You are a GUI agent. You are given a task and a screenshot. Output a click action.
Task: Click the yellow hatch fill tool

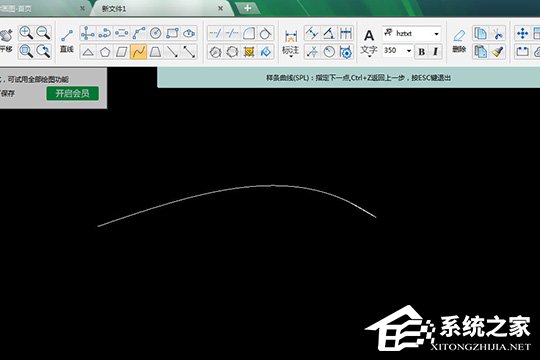[x=249, y=52]
